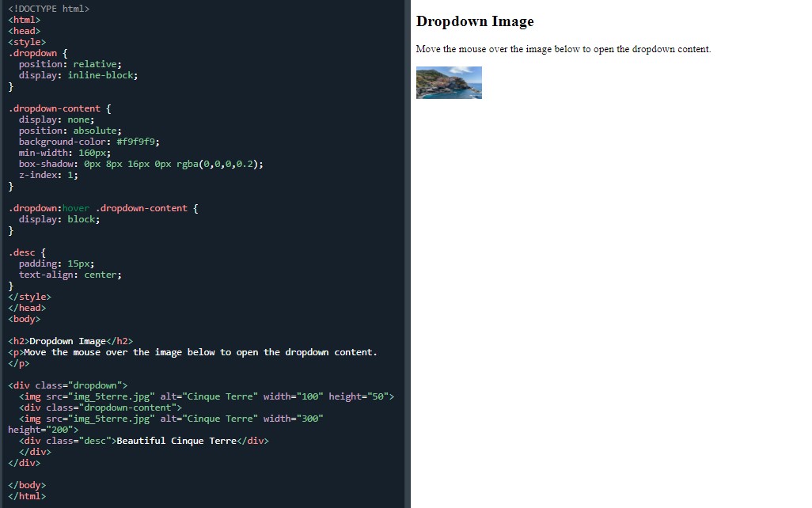Select the width="300" attribute value
The height and width of the screenshot is (508, 812).
coord(308,418)
